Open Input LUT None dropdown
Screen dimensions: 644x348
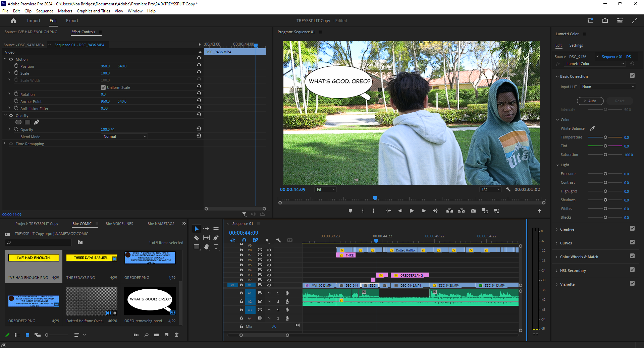(608, 86)
